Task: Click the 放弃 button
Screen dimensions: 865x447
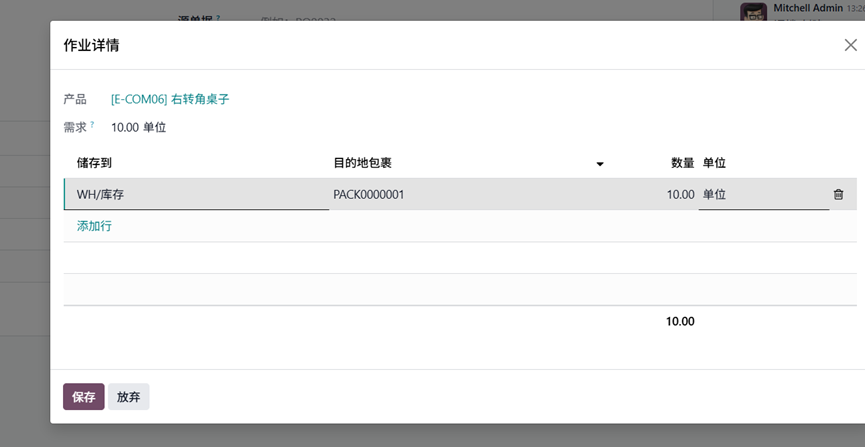Action: click(x=129, y=397)
